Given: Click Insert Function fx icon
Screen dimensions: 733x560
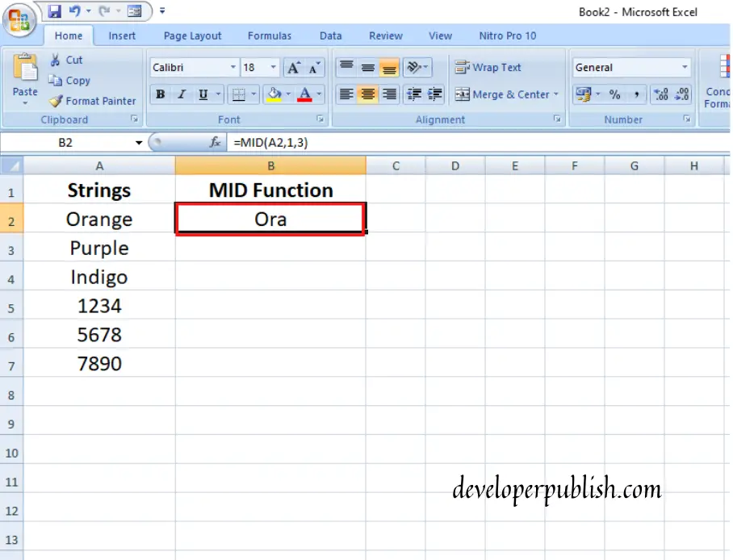Looking at the screenshot, I should click(x=215, y=142).
